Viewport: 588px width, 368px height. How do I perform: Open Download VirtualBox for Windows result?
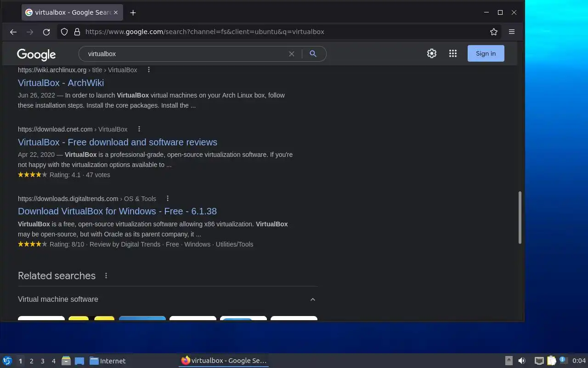(x=117, y=211)
